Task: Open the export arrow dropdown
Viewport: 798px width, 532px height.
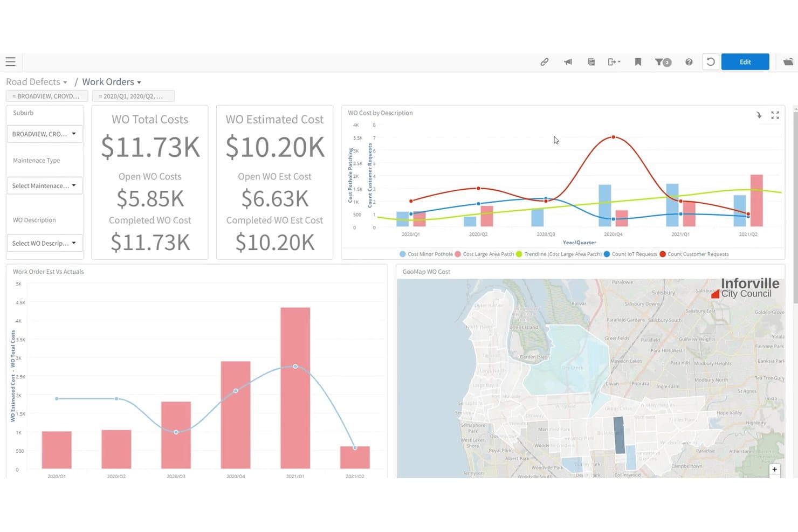Action: pyautogui.click(x=614, y=62)
